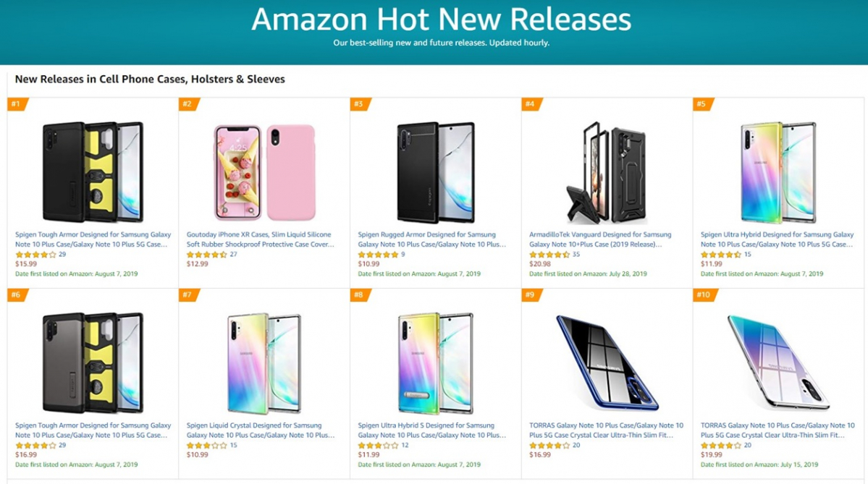Viewport: 868px width, 484px height.
Task: Select the gray Spigen Tough Armor image ranked #6
Action: coord(93,363)
